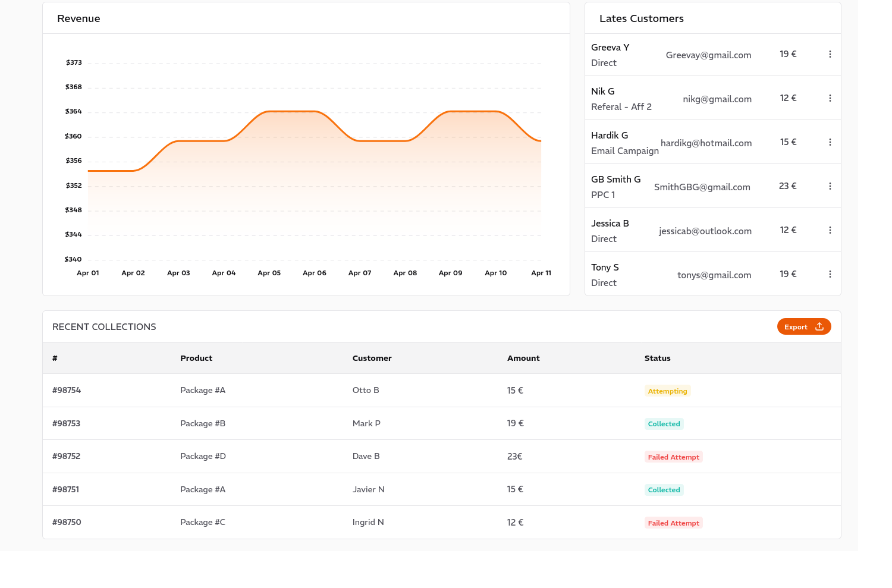Screen dimensions: 892x588
Task: Click the Attempting status badge
Action: click(667, 391)
